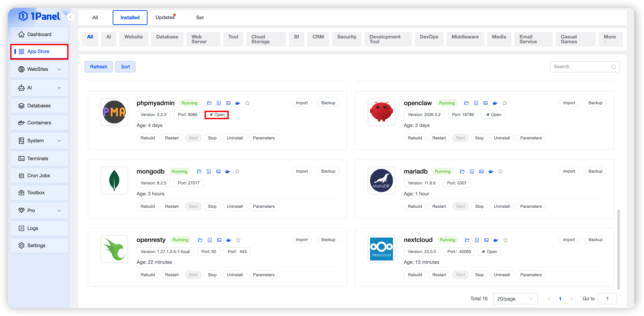Click the Docker container icon for mariadb
The height and width of the screenshot is (316, 644).
[x=491, y=171]
